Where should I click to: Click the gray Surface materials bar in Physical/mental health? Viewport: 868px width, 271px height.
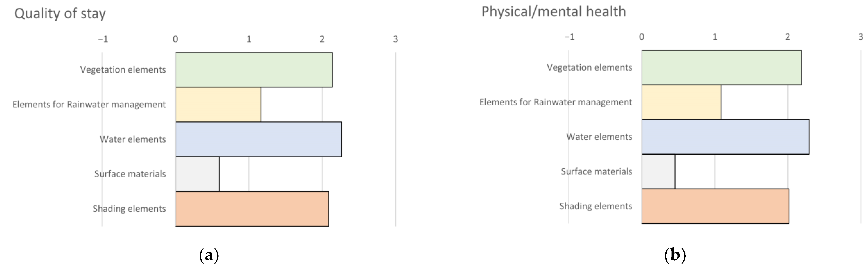[x=658, y=172]
